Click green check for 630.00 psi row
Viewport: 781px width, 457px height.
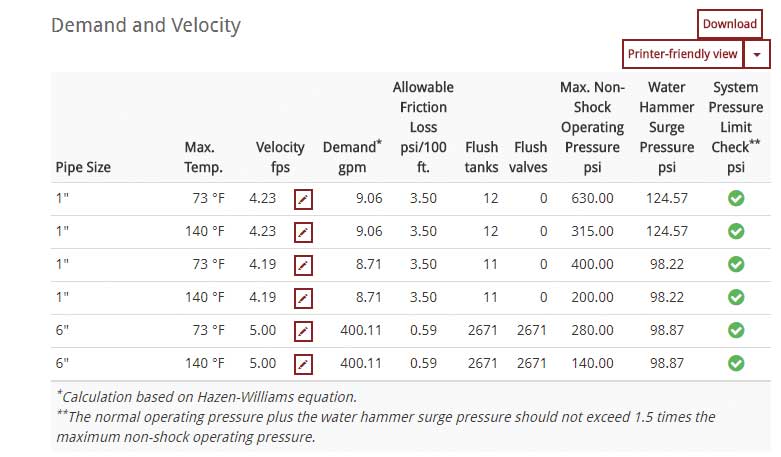click(x=736, y=198)
